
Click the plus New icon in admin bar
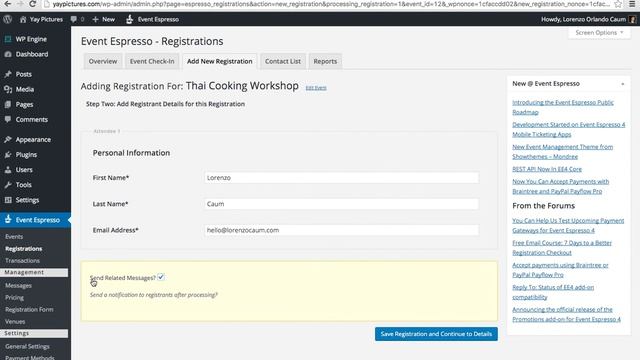96,19
